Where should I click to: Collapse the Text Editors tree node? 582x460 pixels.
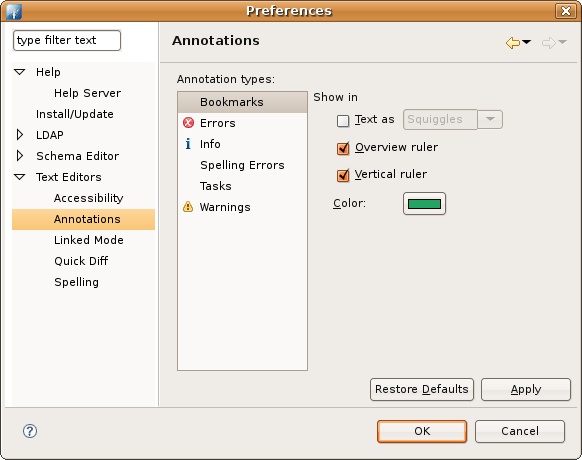point(20,177)
